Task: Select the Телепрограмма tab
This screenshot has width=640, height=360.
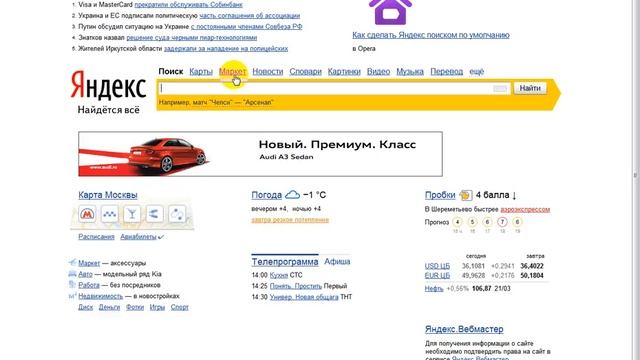Action: tap(285, 262)
